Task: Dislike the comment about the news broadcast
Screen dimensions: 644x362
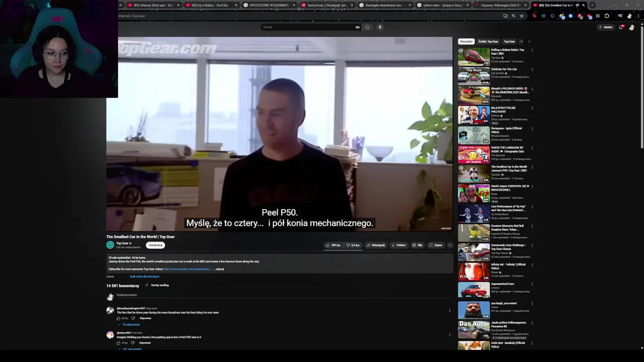Action: pos(133,318)
